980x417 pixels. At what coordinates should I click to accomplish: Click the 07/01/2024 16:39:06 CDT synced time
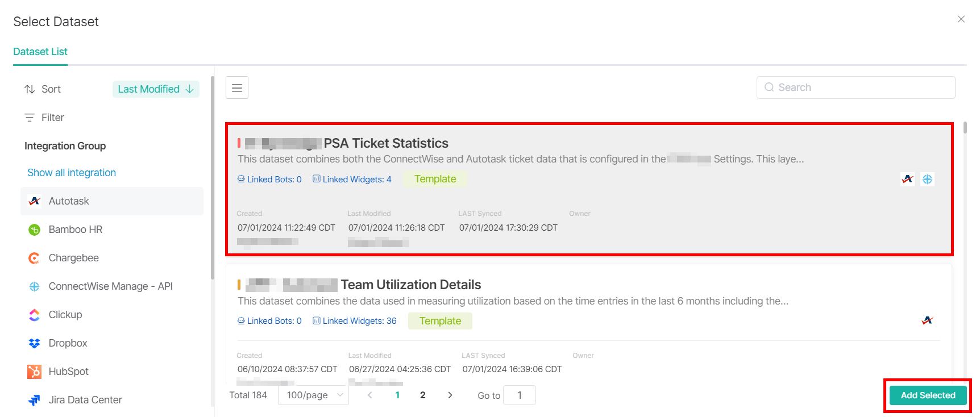(512, 369)
